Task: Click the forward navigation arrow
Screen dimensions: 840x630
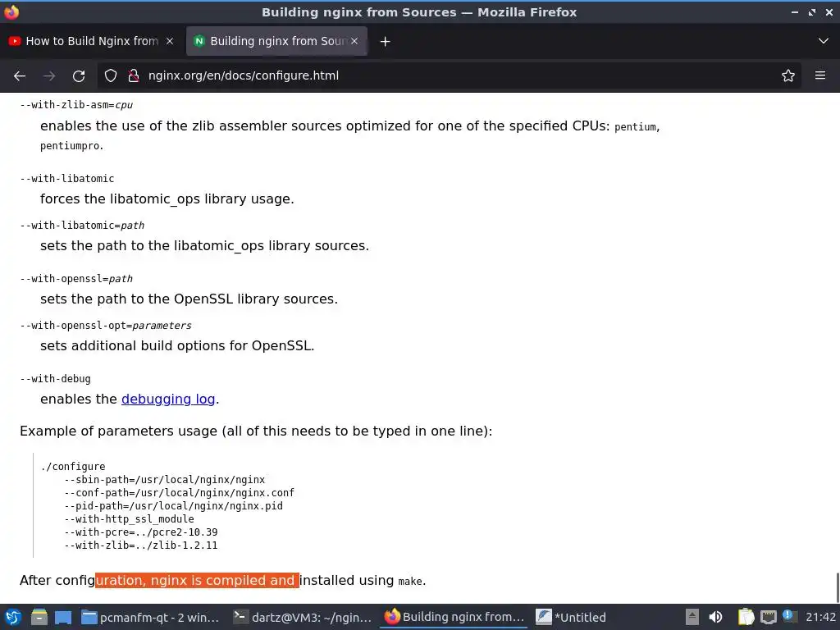Action: pos(49,76)
